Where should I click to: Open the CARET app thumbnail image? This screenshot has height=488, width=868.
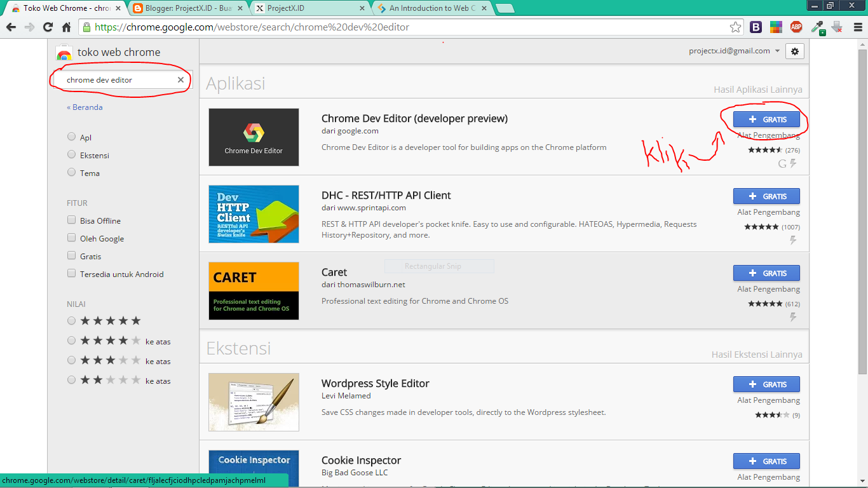click(x=254, y=291)
